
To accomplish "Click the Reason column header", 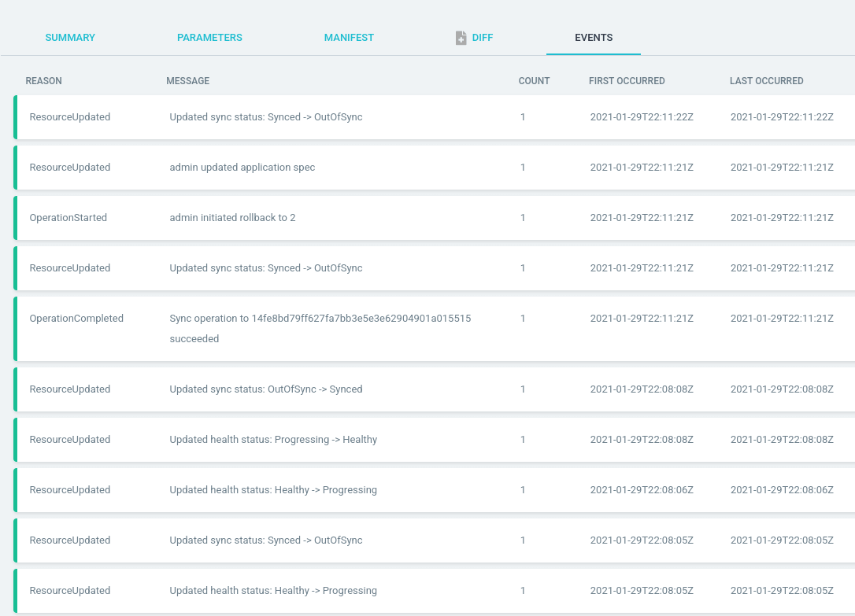I will (x=43, y=80).
